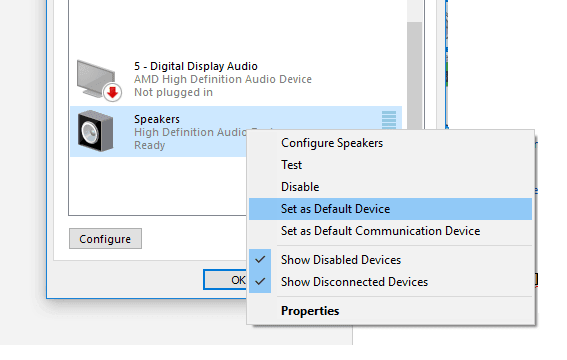This screenshot has width=567, height=360.
Task: Toggle the Show Disabled Devices checkmark
Action: 260,260
